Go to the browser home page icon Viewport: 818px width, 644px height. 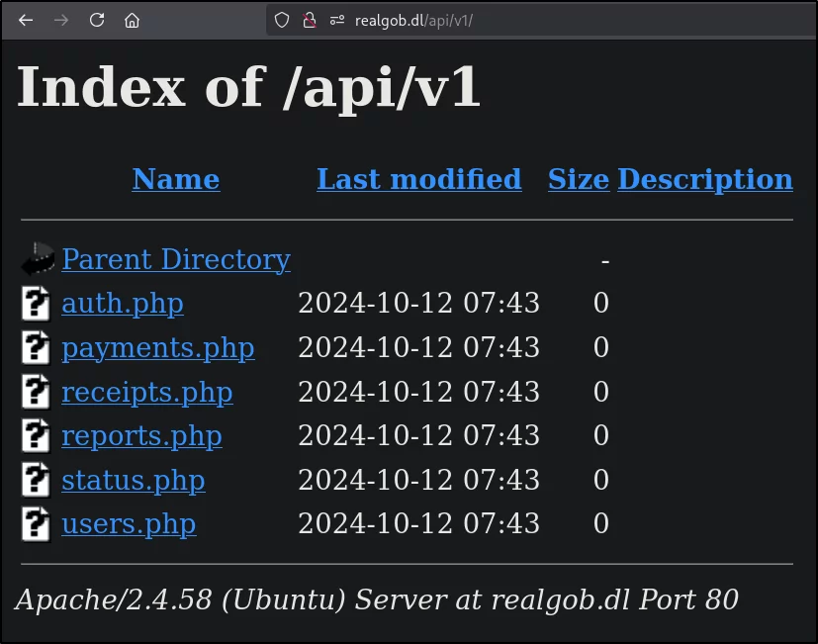click(x=132, y=21)
